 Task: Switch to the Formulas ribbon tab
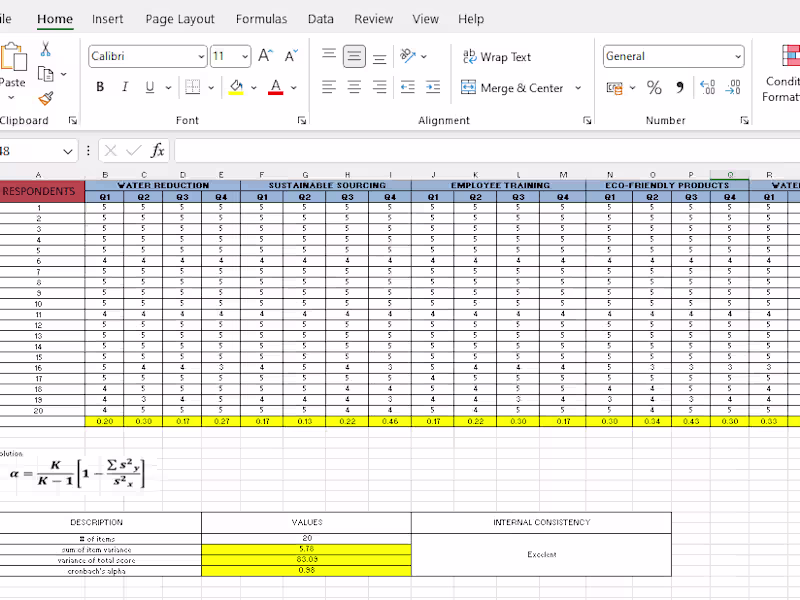[261, 18]
